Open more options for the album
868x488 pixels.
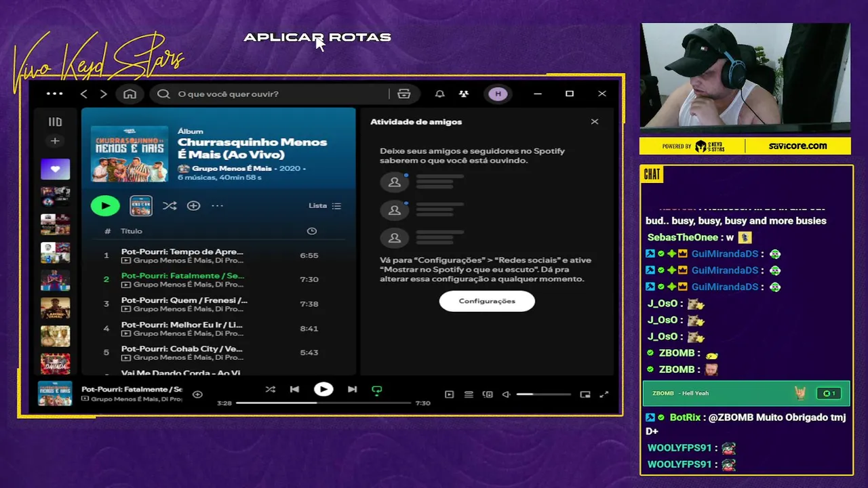point(217,205)
